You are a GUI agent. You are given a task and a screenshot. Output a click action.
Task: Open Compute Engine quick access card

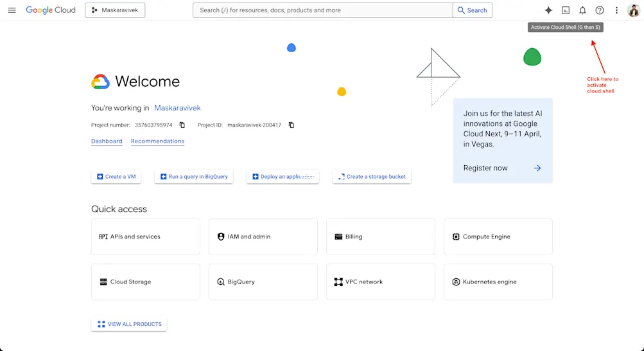[498, 237]
